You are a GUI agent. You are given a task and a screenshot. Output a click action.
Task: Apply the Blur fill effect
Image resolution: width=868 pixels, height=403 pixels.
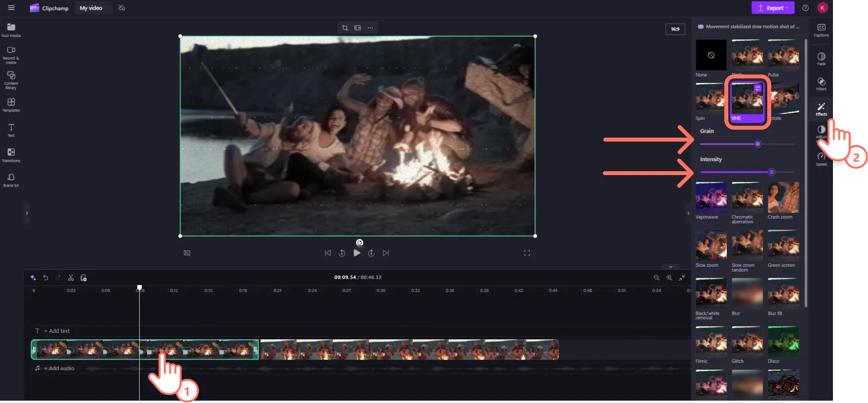pyautogui.click(x=783, y=294)
